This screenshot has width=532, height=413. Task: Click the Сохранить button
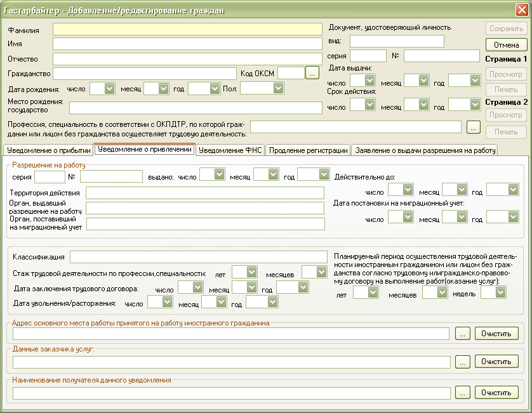(x=506, y=29)
